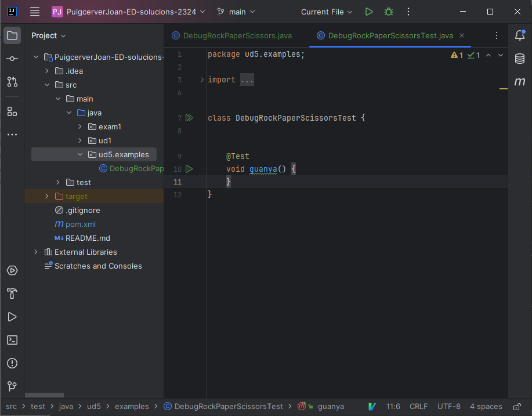Expand the test folder in project tree

pos(58,182)
